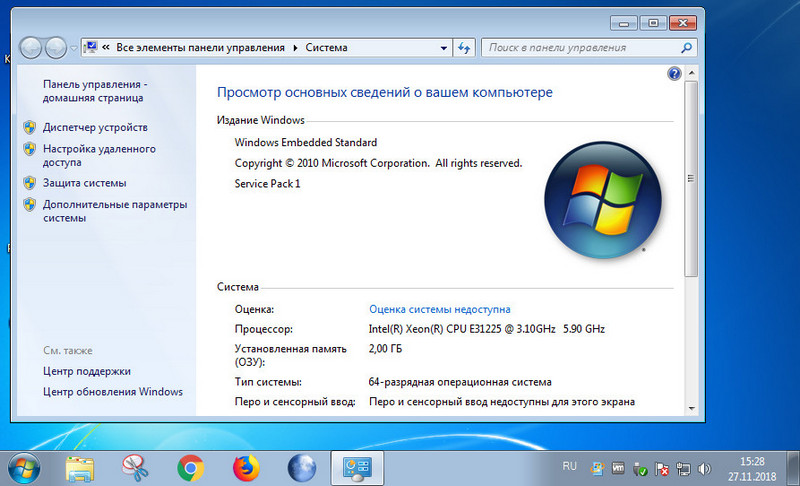This screenshot has height=486, width=800.
Task: Click the first tray icon after RU
Action: [597, 469]
